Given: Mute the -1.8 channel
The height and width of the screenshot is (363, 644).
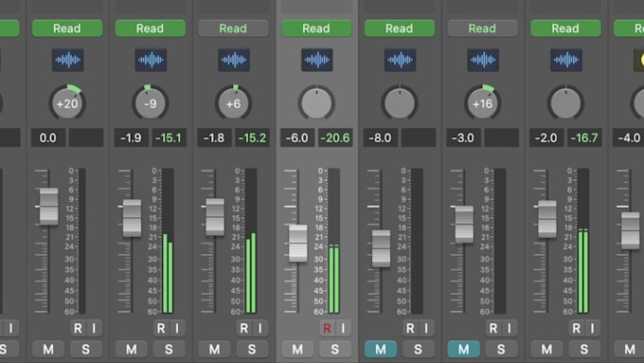Looking at the screenshot, I should pyautogui.click(x=214, y=349).
